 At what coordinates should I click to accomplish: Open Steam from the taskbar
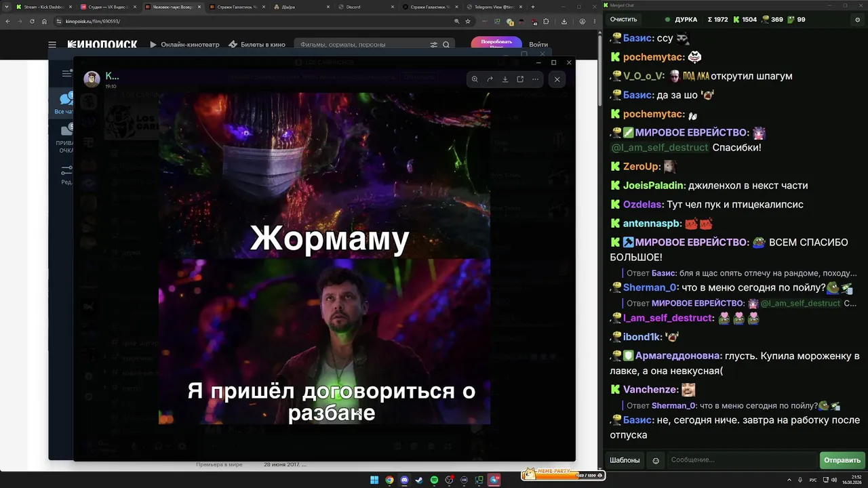(x=419, y=480)
